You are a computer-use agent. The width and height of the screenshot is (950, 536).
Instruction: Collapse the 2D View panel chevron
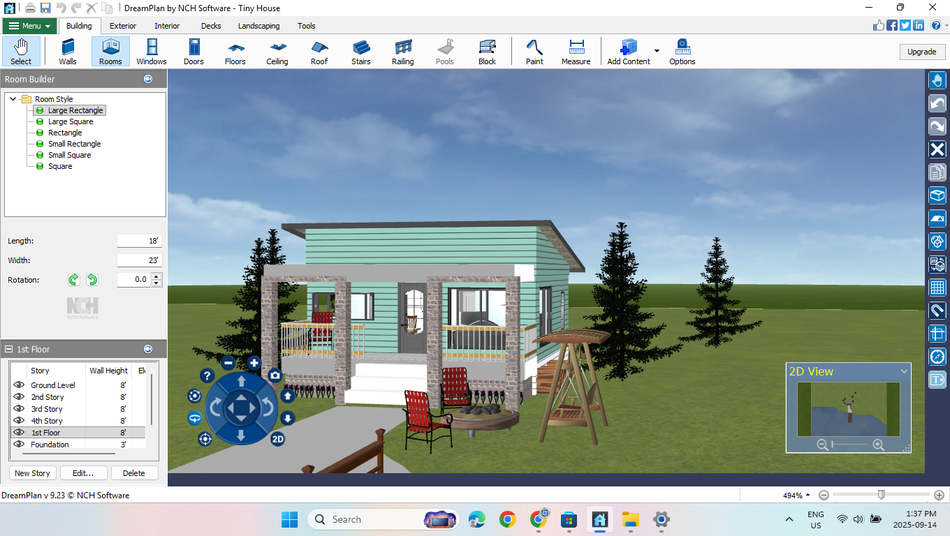click(x=904, y=371)
